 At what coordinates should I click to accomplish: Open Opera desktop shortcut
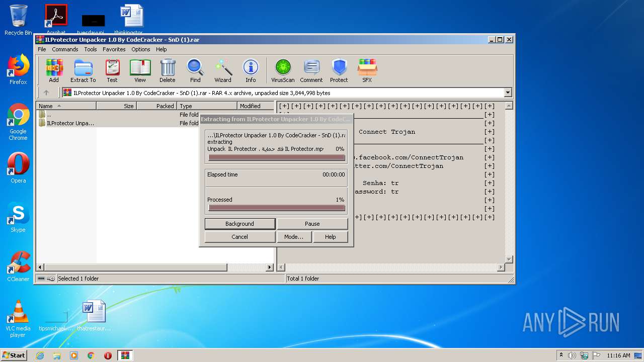coord(18,168)
